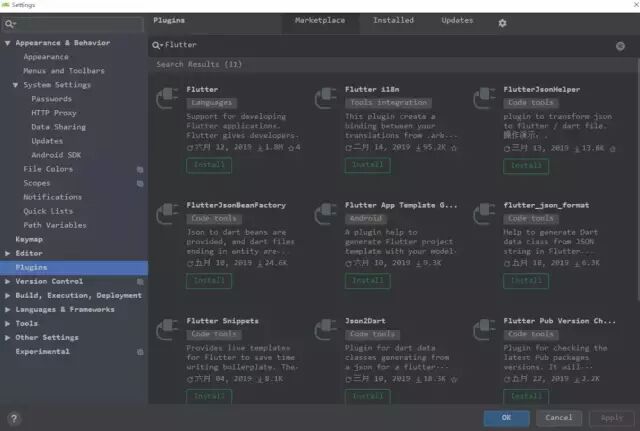Click the Flutter i18n plugin icon
640x431 pixels.
[x=325, y=98]
